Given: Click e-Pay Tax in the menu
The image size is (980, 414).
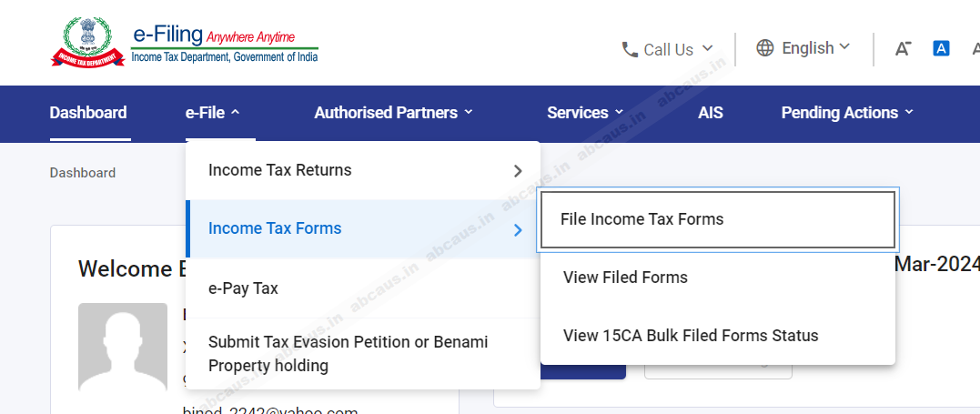Looking at the screenshot, I should click(x=243, y=288).
